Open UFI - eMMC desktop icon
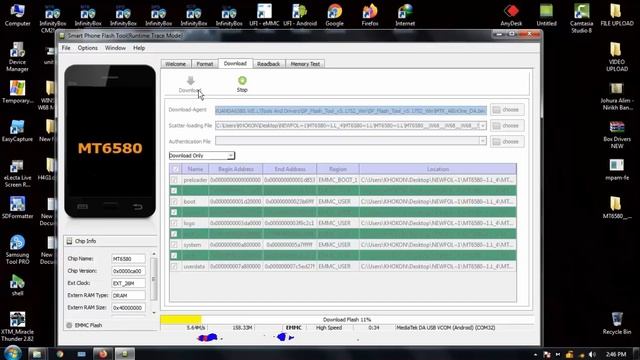The height and width of the screenshot is (360, 640). tap(264, 15)
